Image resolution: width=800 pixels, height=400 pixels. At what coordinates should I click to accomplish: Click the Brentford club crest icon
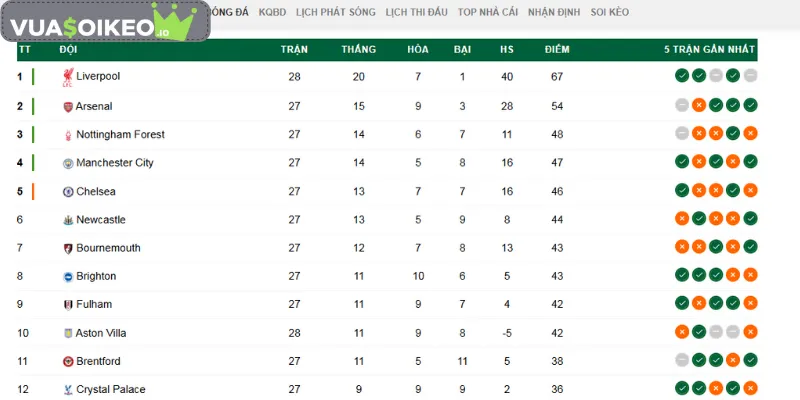tap(68, 361)
